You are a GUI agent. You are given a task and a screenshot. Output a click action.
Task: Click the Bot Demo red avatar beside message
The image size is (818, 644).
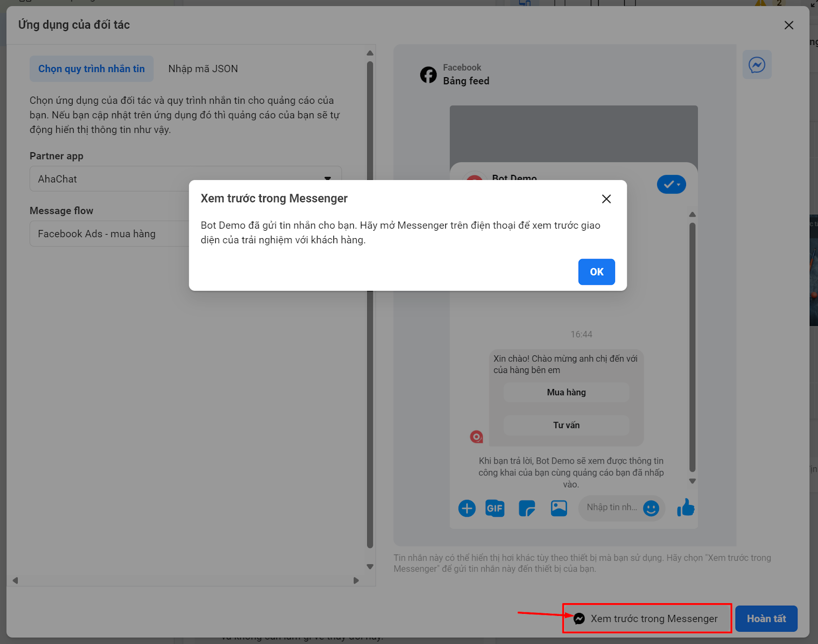(x=476, y=436)
